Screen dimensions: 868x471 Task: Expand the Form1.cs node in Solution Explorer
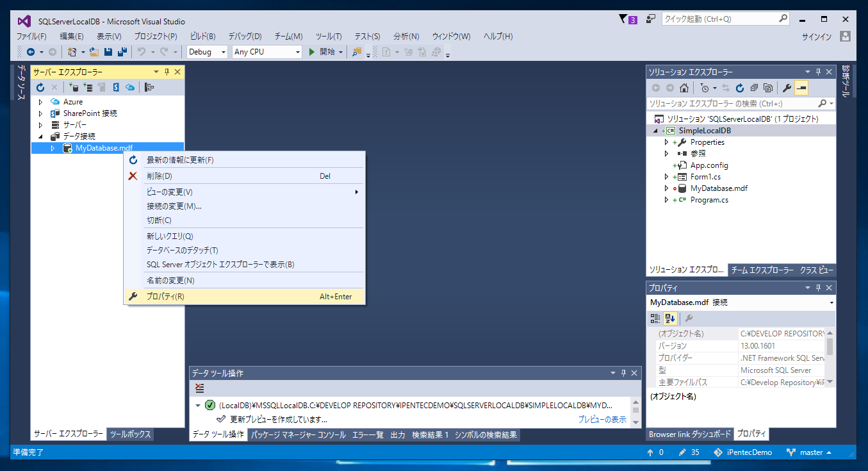tap(666, 177)
